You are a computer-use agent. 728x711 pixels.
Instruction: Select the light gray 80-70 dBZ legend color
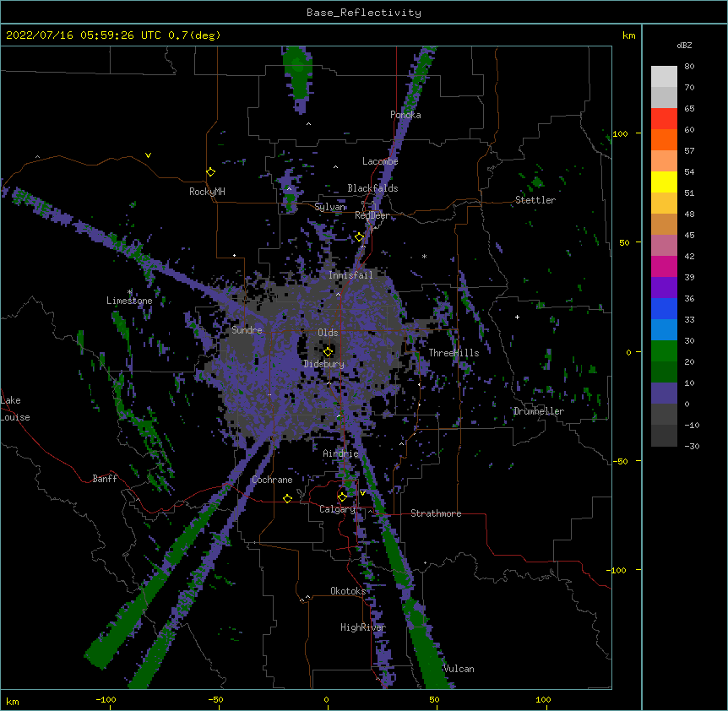click(664, 77)
